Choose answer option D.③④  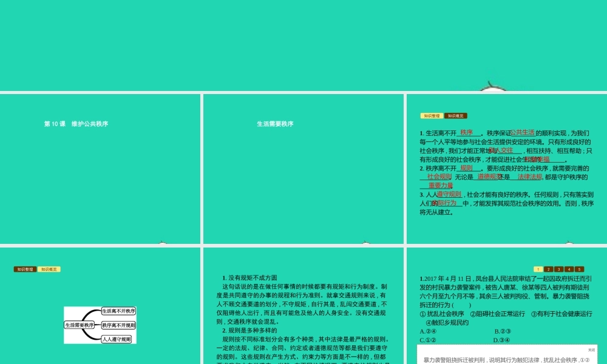502,340
